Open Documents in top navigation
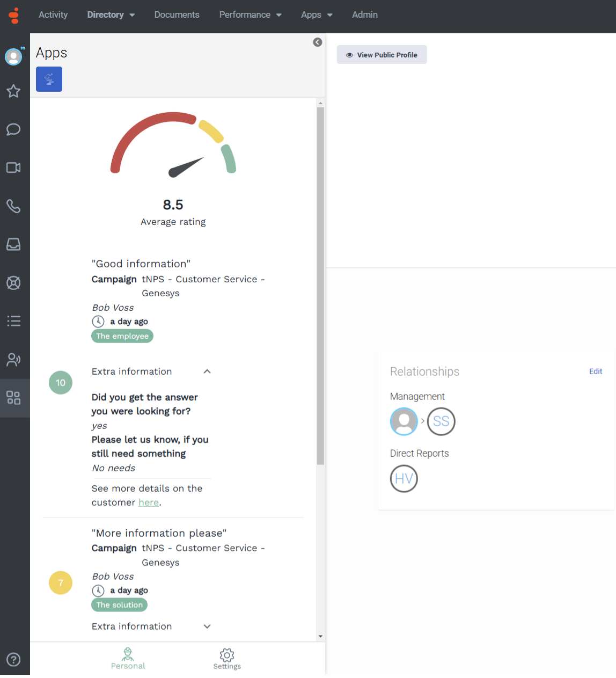This screenshot has width=616, height=678. (x=177, y=15)
